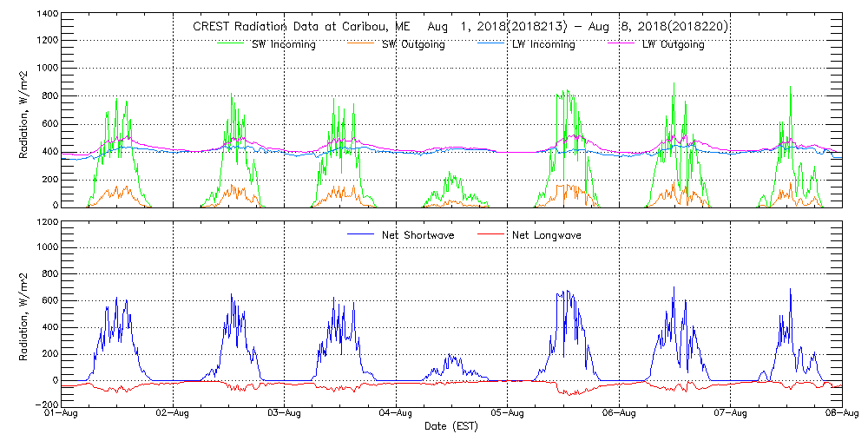The height and width of the screenshot is (434, 868).
Task: Select the LW Outgoing legend label
Action: pos(674,45)
